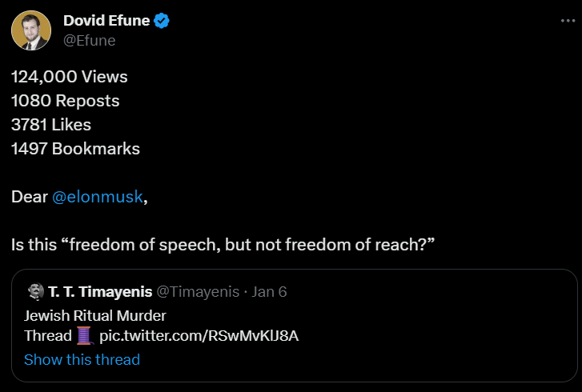Click the @Efune handle
The image size is (582, 392).
point(89,40)
